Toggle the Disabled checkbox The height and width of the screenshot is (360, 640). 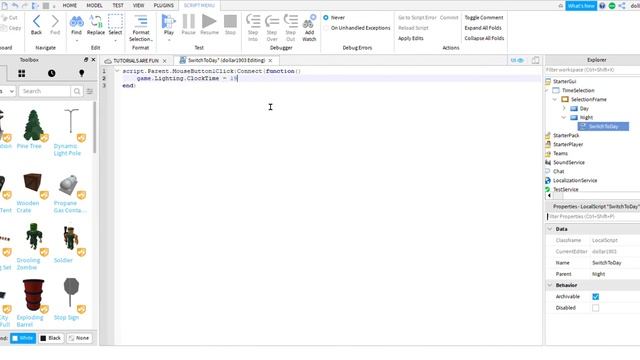(x=596, y=308)
